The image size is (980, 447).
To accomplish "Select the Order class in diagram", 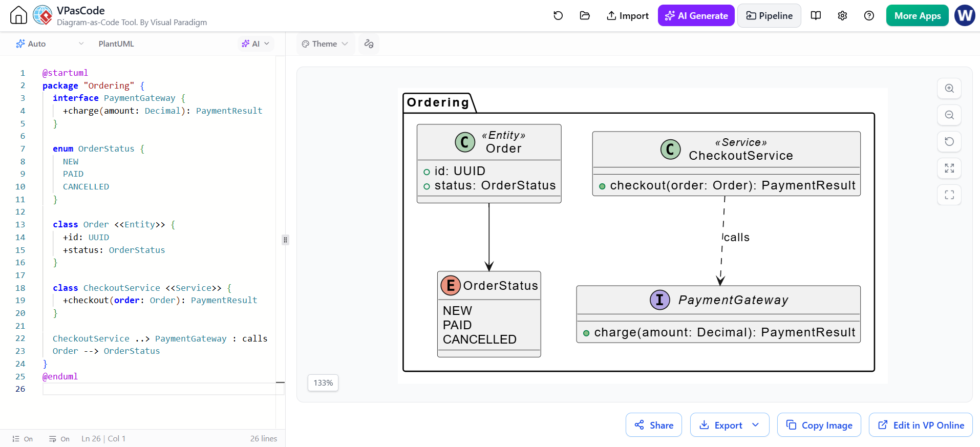I will tap(489, 163).
